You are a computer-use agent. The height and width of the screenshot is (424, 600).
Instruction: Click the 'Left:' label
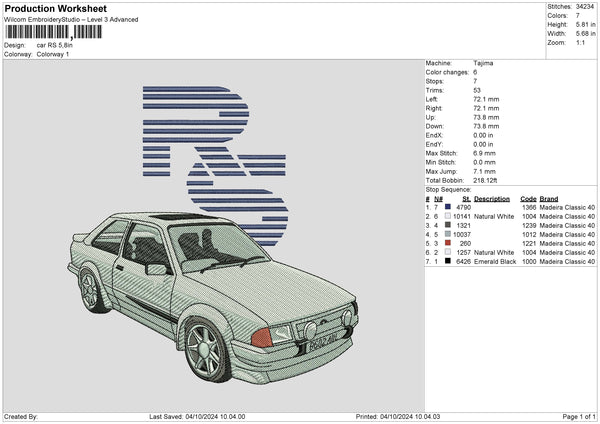[x=431, y=99]
